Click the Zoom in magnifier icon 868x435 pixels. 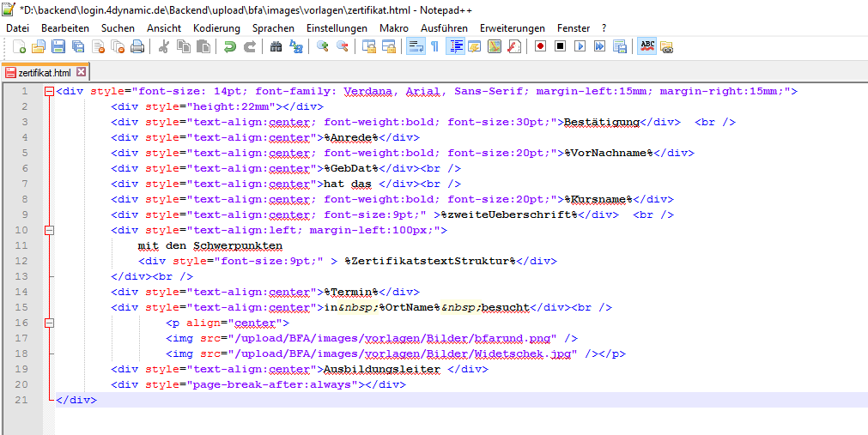(x=323, y=46)
